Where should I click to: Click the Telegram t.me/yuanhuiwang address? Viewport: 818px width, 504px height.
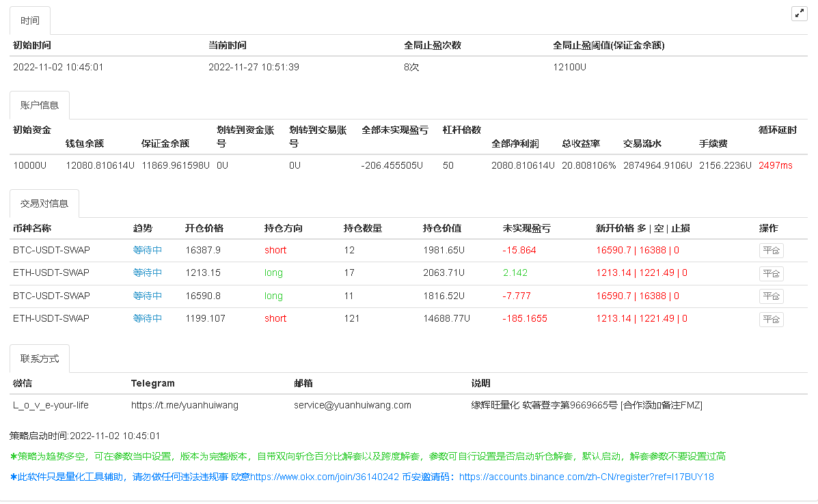(185, 405)
